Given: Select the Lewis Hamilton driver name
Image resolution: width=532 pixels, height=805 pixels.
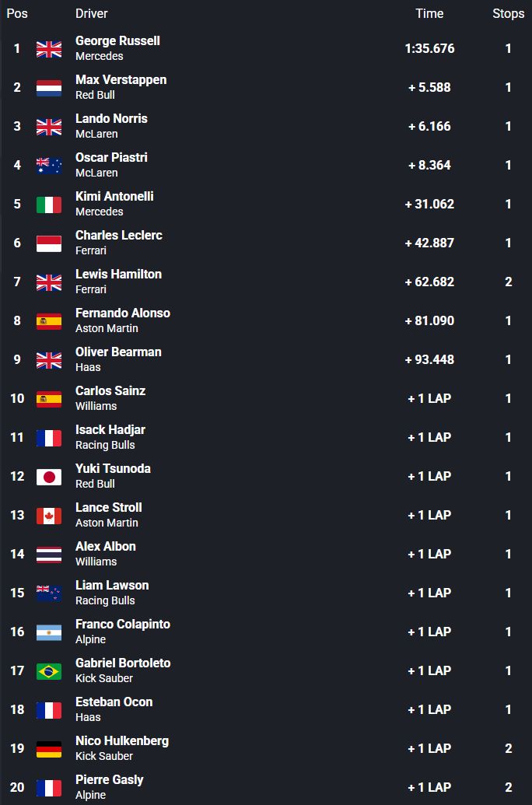Looking at the screenshot, I should tap(118, 275).
